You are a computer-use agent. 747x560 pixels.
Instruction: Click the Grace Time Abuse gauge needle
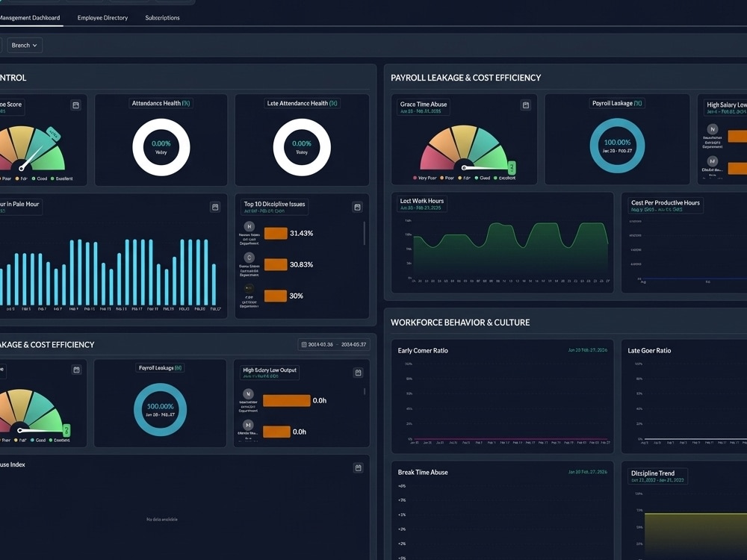click(486, 167)
